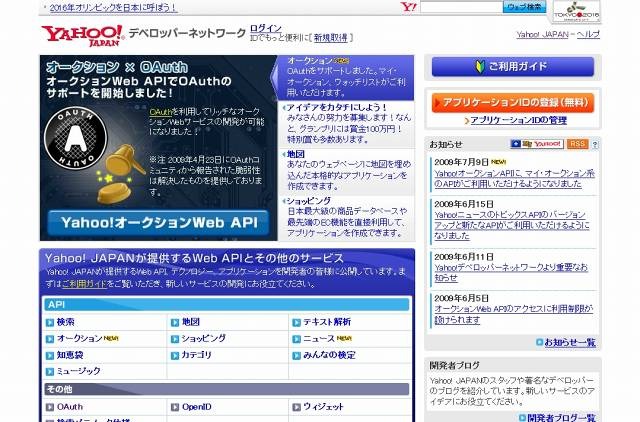640x422 pixels.
Task: Click the ウェブ検索 search button
Action: tap(525, 7)
